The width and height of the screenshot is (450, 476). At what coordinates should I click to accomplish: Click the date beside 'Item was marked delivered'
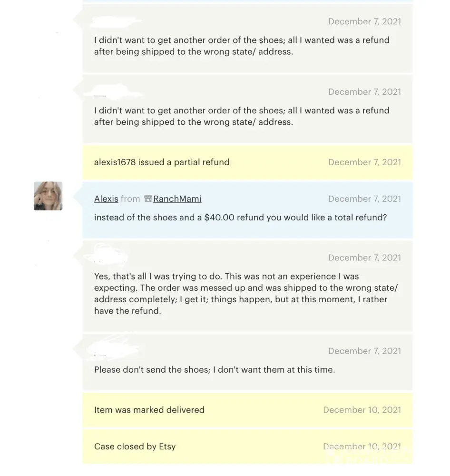tap(362, 410)
